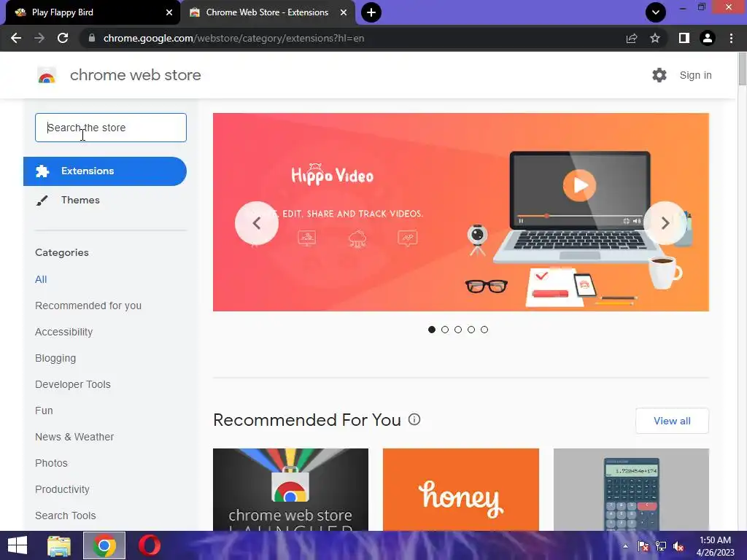
Task: Click the Action Center flag tray icon
Action: pos(643,546)
